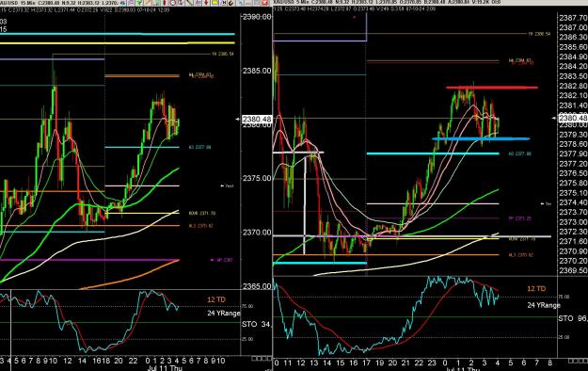This screenshot has width=588, height=371.
Task: Click the 24 YRange label in left chart
Action: click(x=224, y=314)
